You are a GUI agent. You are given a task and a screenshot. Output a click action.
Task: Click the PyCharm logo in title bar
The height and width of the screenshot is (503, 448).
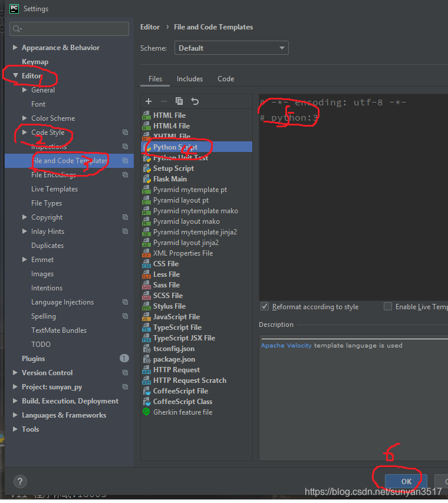point(14,9)
